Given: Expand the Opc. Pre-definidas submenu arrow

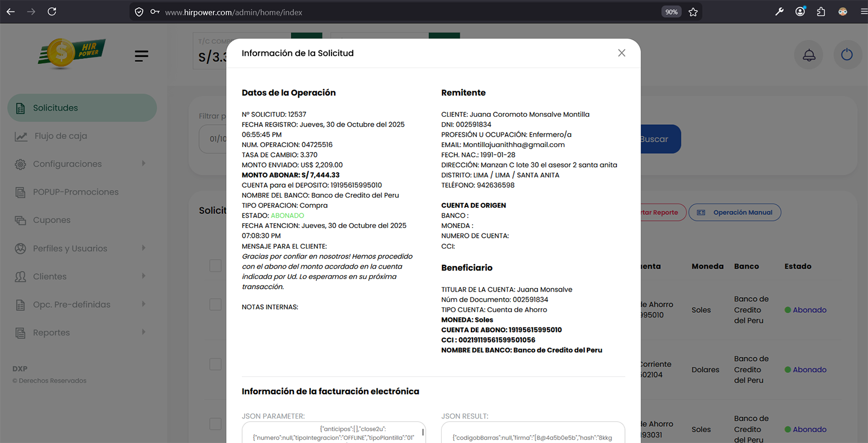Looking at the screenshot, I should click(x=144, y=304).
